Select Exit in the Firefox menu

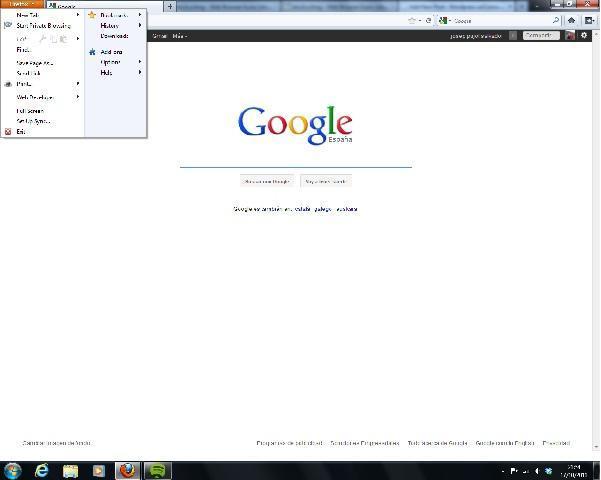click(20, 131)
